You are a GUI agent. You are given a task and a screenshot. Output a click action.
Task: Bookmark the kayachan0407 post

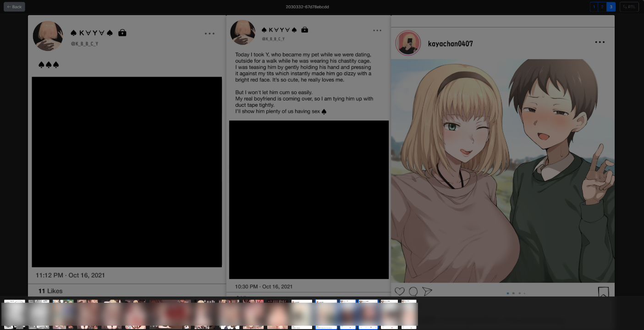pos(603,292)
